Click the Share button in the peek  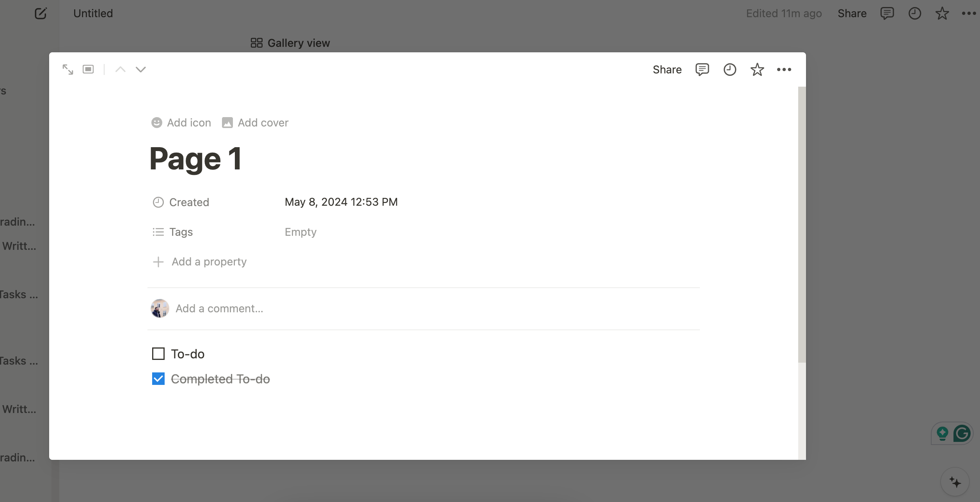(667, 69)
